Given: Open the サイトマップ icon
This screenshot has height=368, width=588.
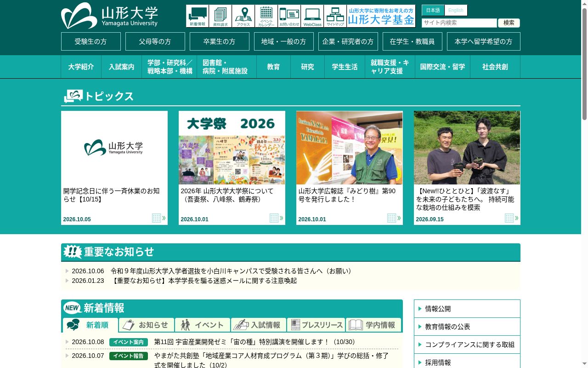Looking at the screenshot, I should tap(335, 16).
